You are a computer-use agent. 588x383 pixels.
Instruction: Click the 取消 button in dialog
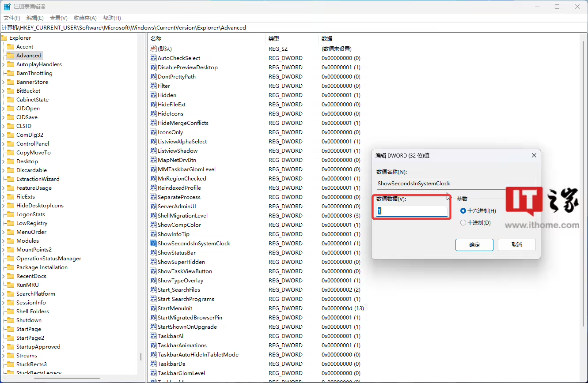coord(516,245)
